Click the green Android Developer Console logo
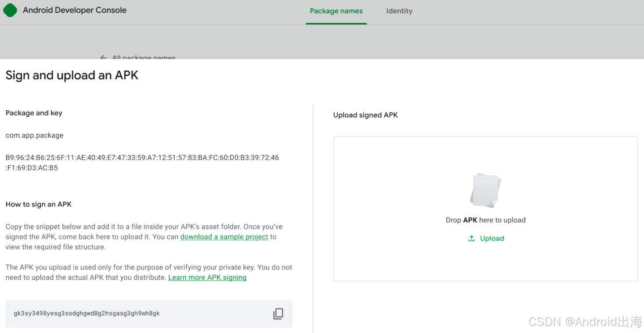 click(10, 10)
